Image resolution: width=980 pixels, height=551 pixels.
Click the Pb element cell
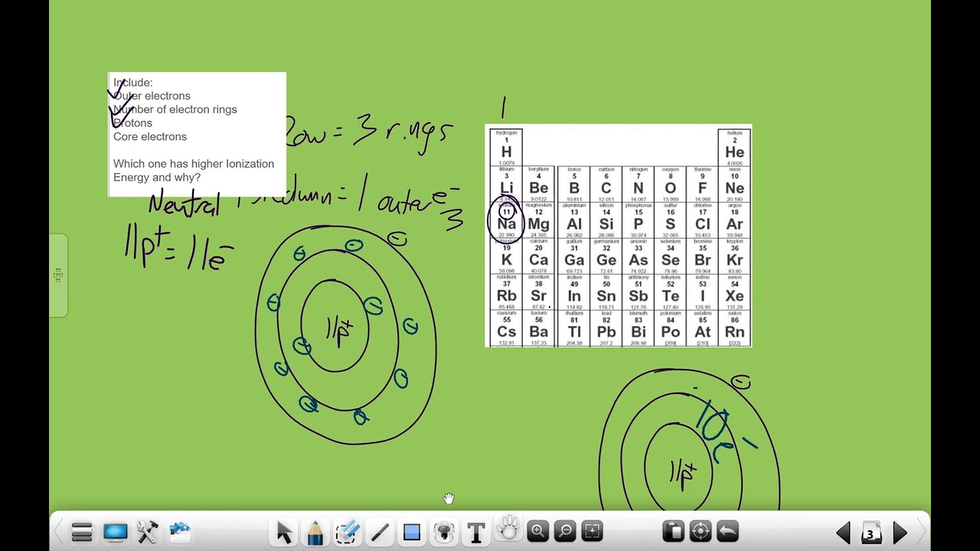[606, 328]
